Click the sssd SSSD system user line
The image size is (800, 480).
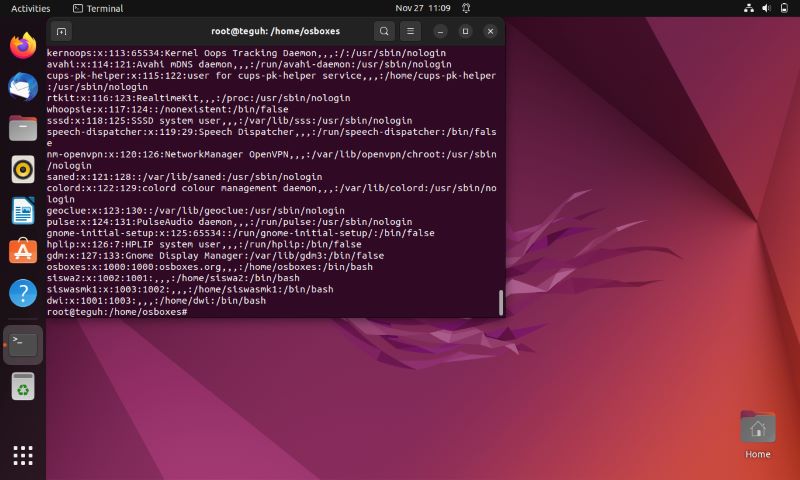(229, 121)
